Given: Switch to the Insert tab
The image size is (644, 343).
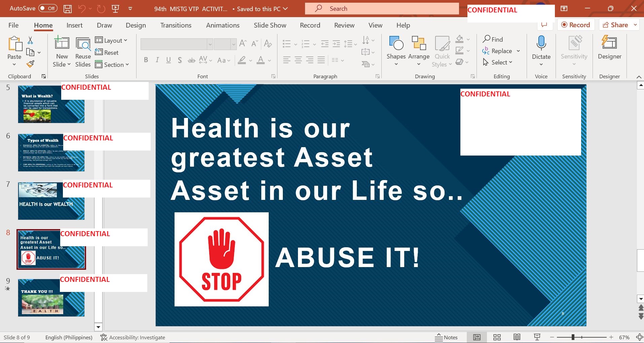Looking at the screenshot, I should (x=74, y=25).
